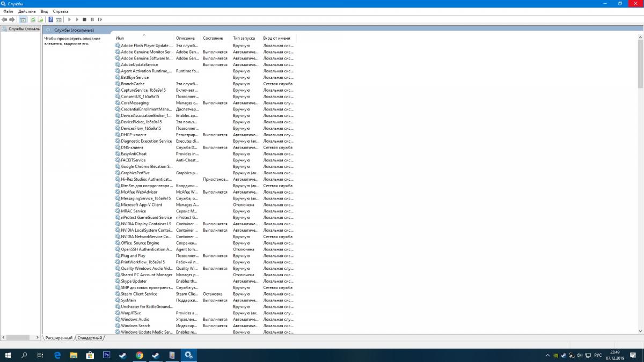Select the MRAC Service row
Image resolution: width=644 pixels, height=362 pixels.
click(205, 211)
